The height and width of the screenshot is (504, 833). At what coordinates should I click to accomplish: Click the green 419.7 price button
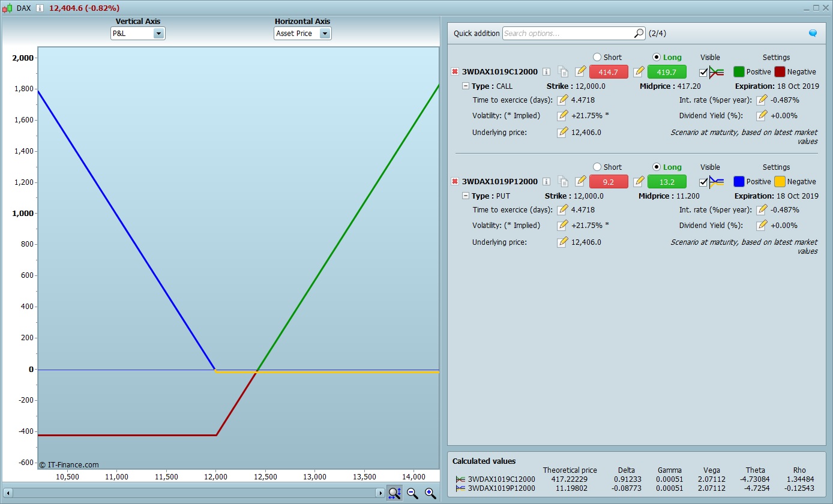(667, 72)
